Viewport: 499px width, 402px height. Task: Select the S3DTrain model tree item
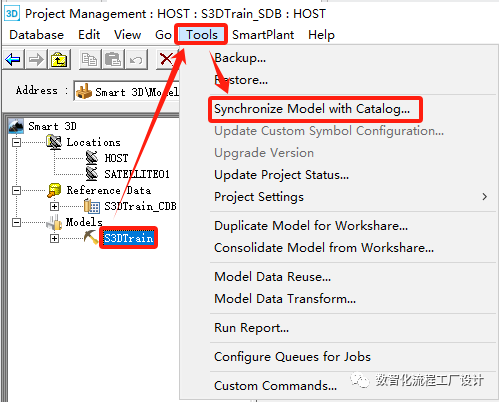(129, 238)
